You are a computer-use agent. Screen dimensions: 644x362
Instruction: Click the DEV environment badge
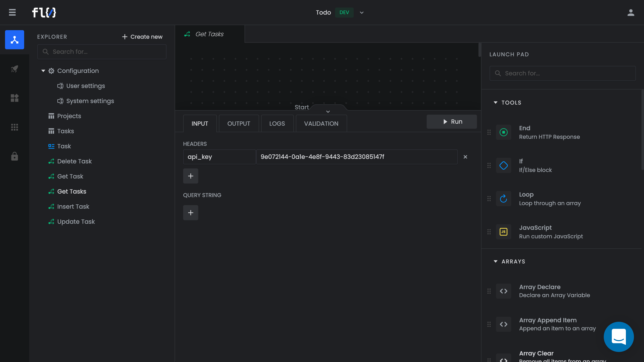coord(344,13)
